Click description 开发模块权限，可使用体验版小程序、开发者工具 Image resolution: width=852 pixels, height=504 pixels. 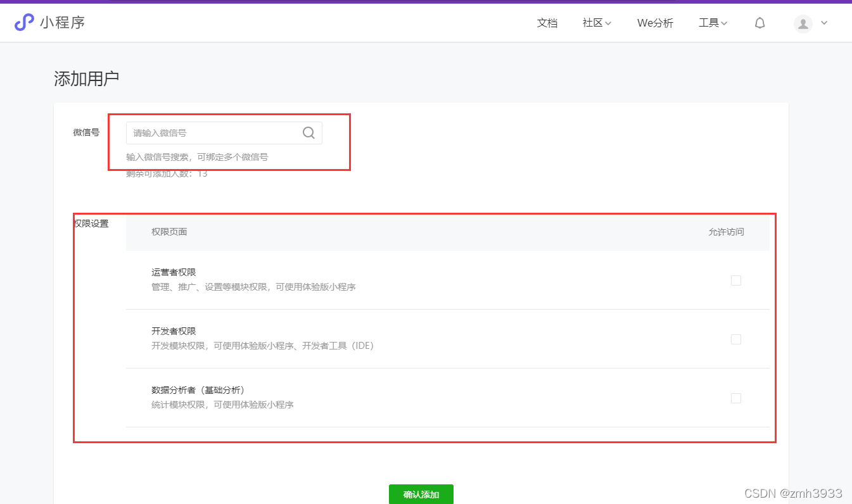263,346
